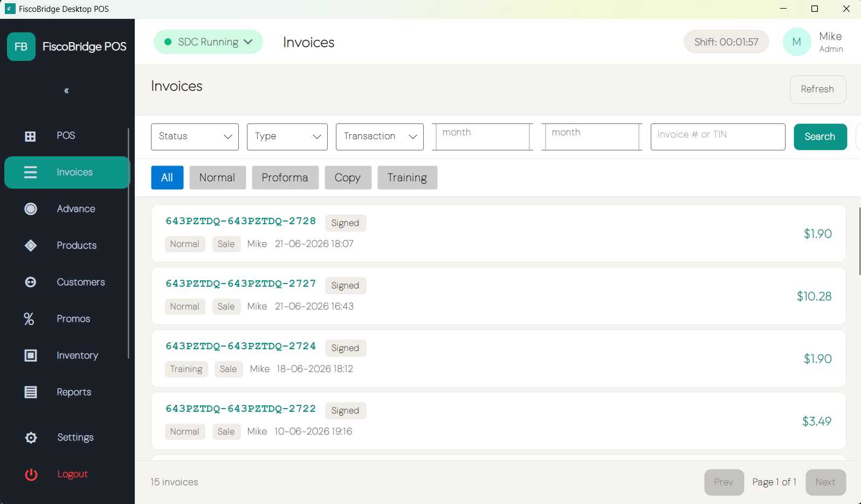The image size is (861, 504).
Task: Go to Products in the sidebar
Action: coord(77,246)
